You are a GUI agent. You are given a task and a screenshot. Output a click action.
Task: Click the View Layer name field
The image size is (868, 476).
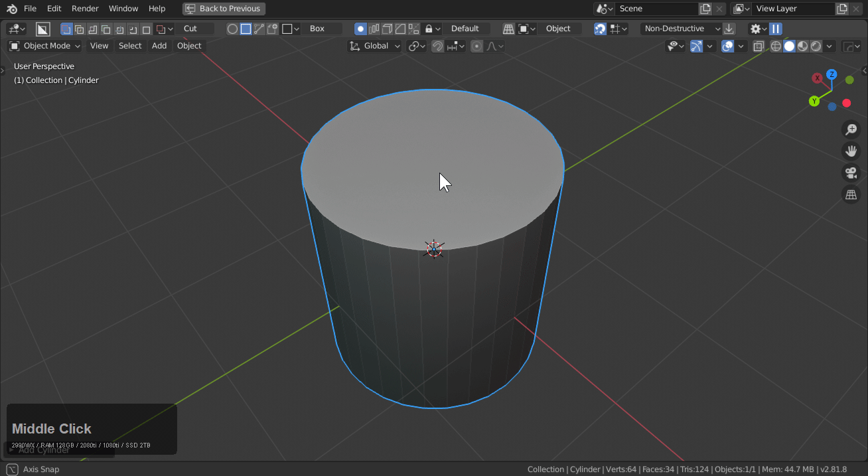tap(793, 9)
